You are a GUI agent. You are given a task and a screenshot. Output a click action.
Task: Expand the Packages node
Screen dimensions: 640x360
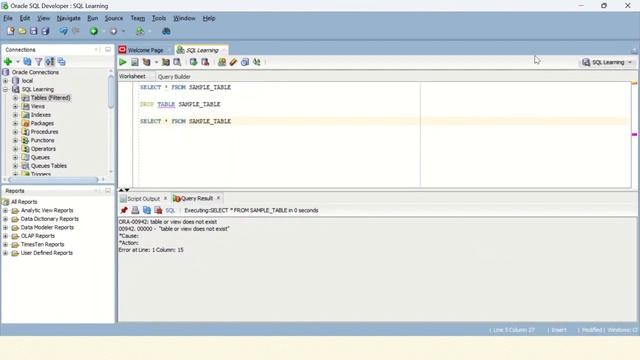click(x=16, y=123)
